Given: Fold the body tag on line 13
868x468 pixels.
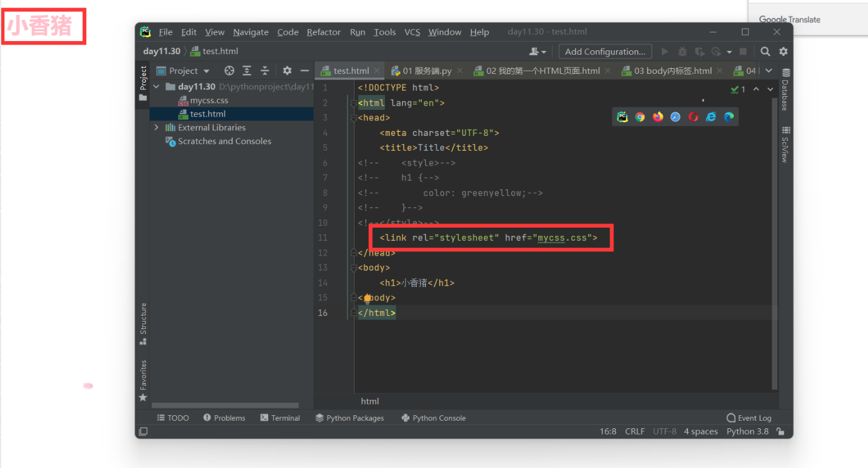Looking at the screenshot, I should tap(353, 268).
